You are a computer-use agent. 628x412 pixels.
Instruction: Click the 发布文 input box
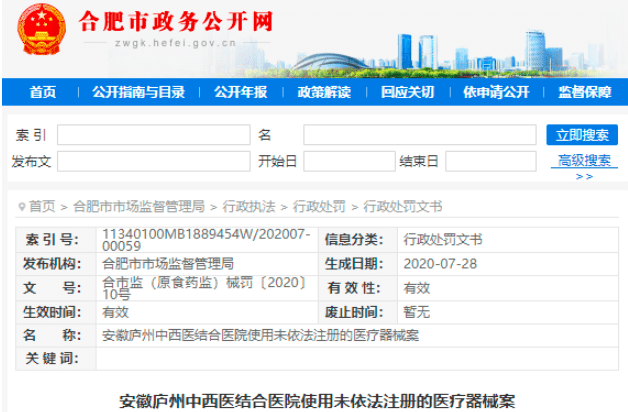click(x=153, y=161)
